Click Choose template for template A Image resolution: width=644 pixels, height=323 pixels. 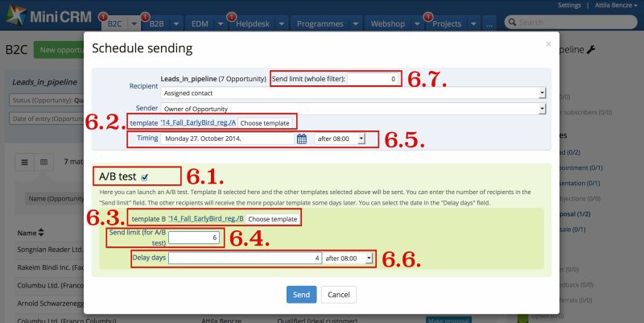pos(265,123)
